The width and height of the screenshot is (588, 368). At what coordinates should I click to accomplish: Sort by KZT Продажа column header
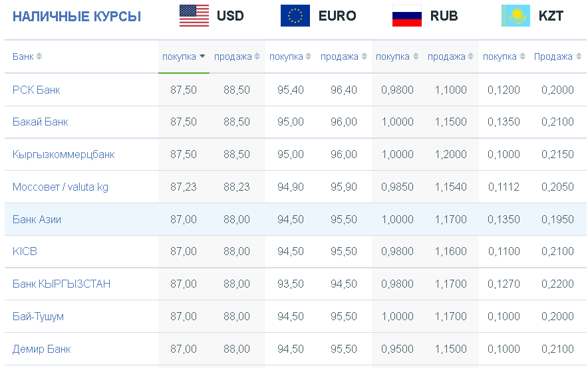553,56
